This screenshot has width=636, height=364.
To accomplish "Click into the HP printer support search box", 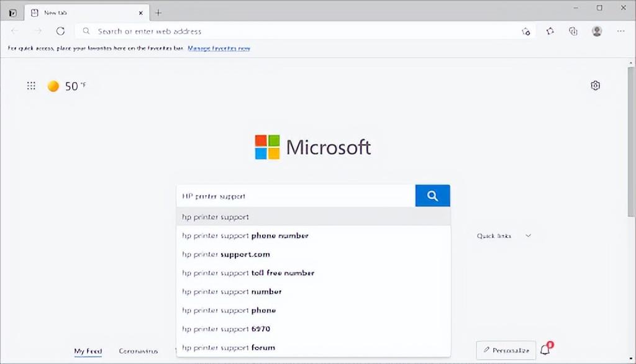I will pos(296,196).
